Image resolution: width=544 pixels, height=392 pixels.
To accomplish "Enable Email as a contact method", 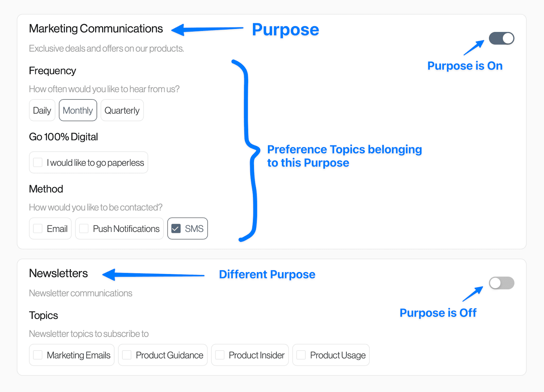I will point(38,228).
